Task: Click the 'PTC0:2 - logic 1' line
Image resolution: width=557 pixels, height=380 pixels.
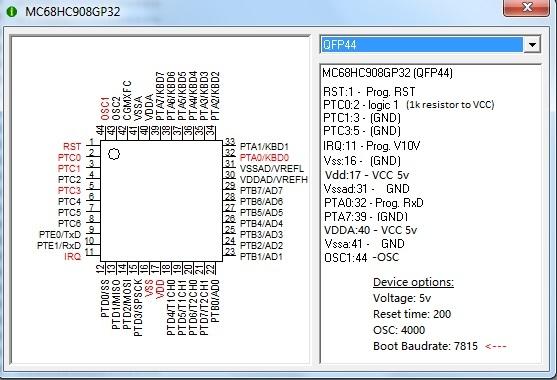Action: click(361, 105)
